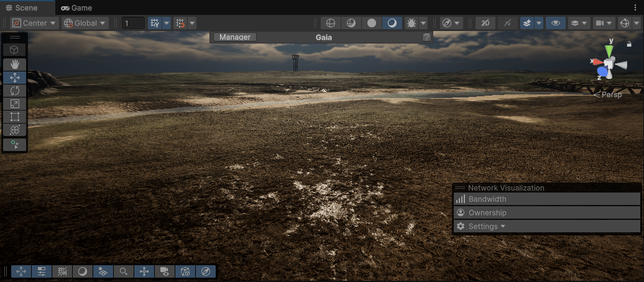This screenshot has width=644, height=282.
Task: Open the Global handle rotation dropdown
Action: click(85, 23)
